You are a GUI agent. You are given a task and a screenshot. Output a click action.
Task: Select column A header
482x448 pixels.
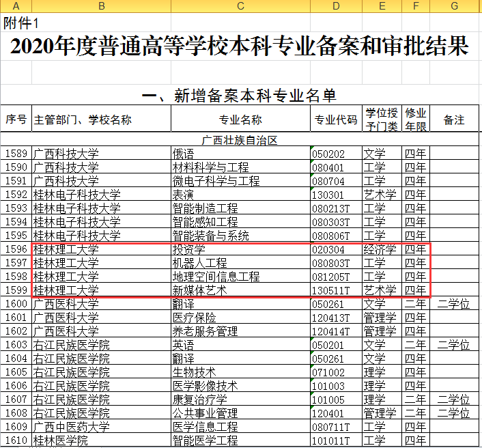[x=16, y=6]
